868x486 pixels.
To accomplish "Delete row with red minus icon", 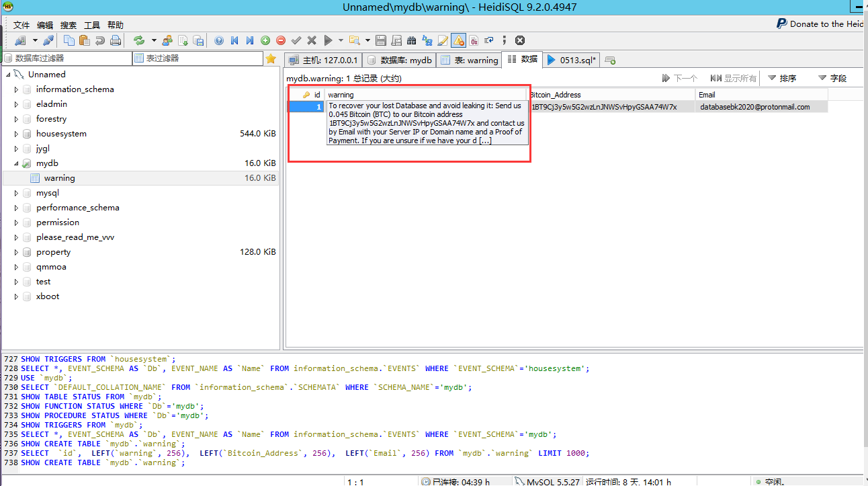I will (x=281, y=40).
